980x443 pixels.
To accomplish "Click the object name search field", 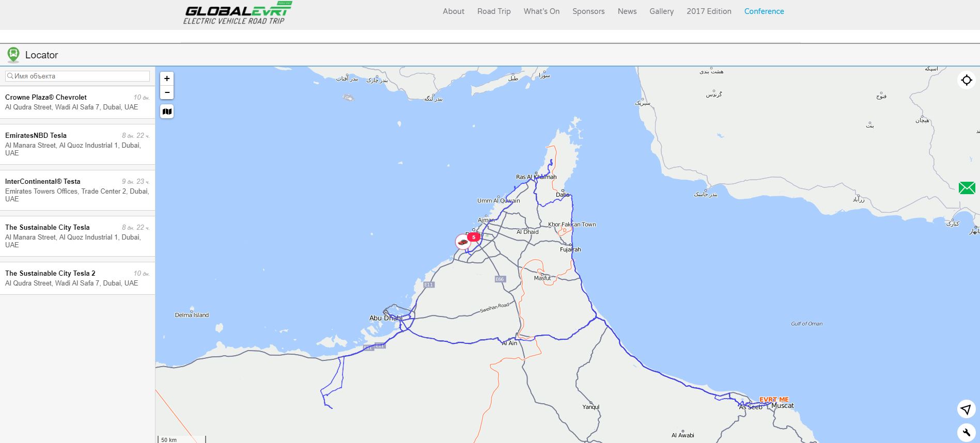I will (77, 76).
